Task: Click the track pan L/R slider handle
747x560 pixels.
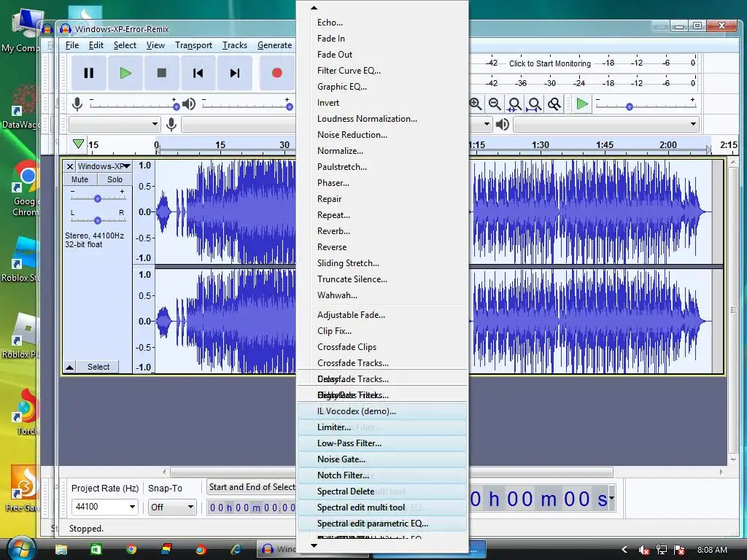Action: [98, 220]
